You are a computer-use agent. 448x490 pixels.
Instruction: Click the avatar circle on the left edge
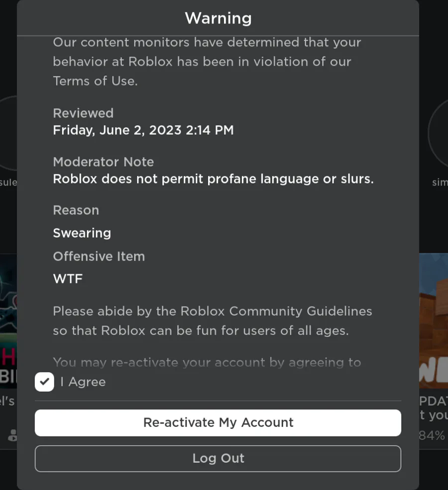point(8,134)
